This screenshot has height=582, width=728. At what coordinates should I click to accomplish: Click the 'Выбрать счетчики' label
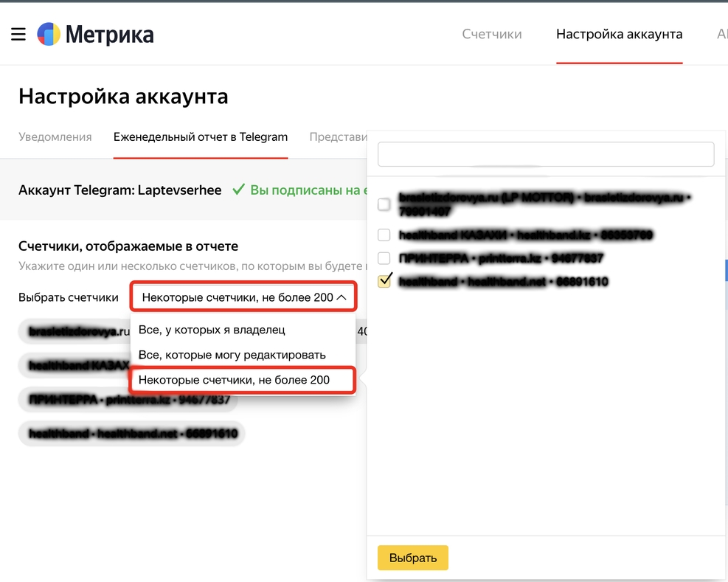pyautogui.click(x=69, y=297)
